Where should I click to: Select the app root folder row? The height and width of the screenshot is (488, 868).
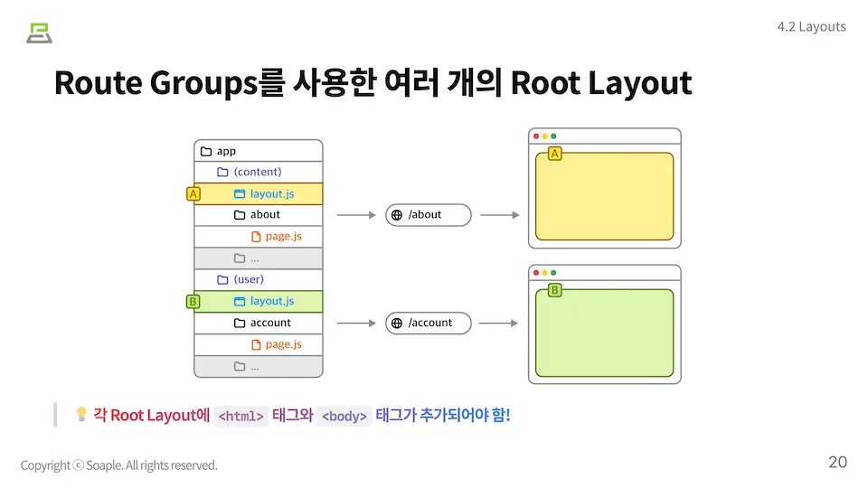(x=259, y=151)
